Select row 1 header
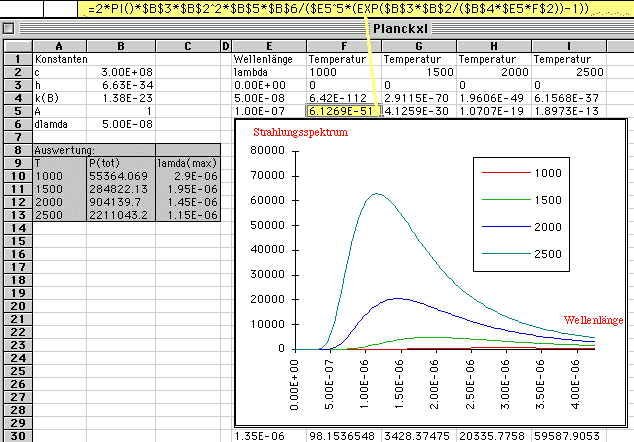 pos(18,59)
